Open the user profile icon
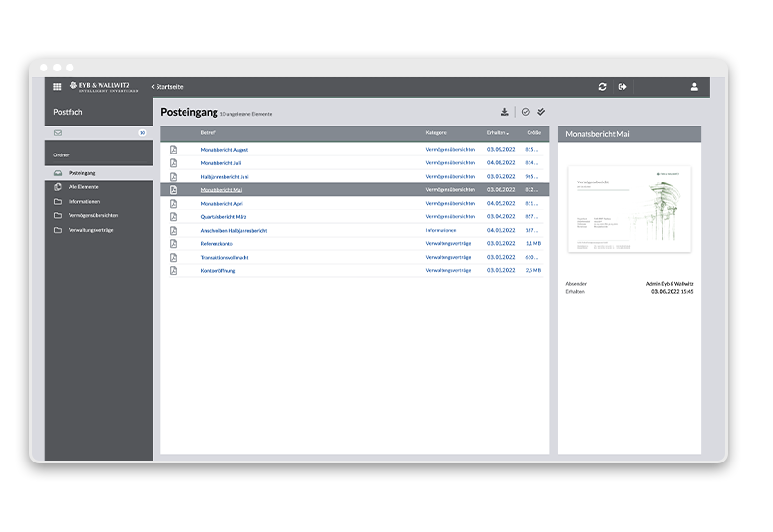773x532 pixels. (x=694, y=87)
